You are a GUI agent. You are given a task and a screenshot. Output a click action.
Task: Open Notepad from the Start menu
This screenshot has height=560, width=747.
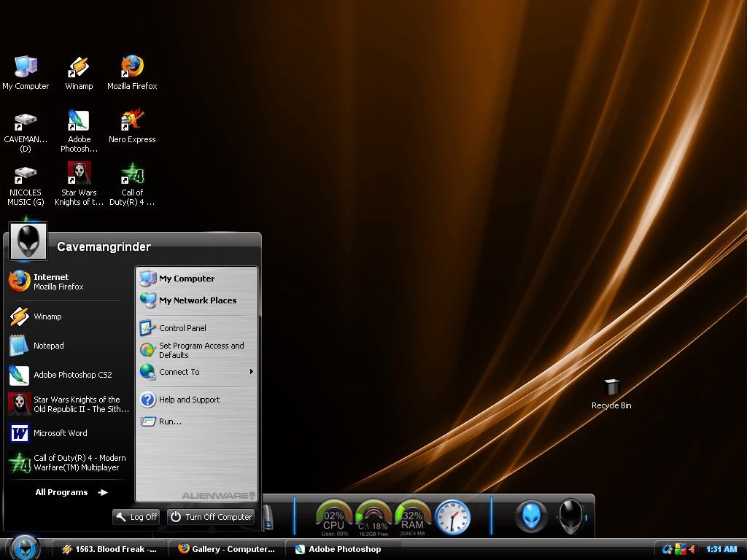click(69, 346)
